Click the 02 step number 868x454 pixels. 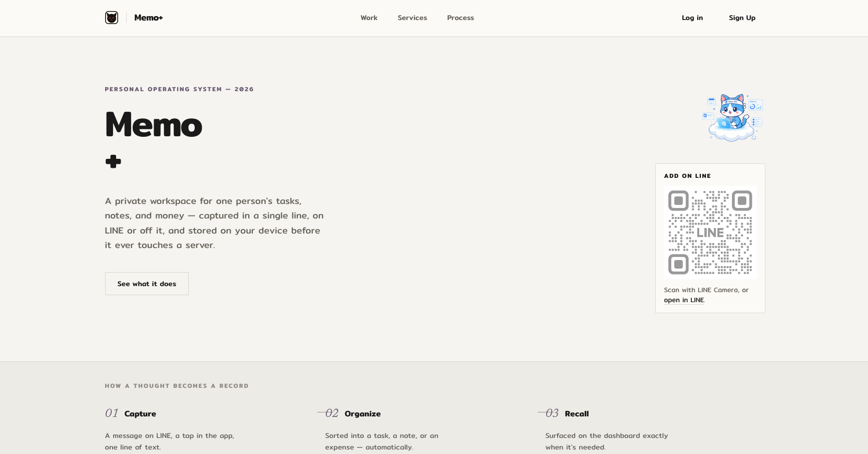(x=332, y=413)
